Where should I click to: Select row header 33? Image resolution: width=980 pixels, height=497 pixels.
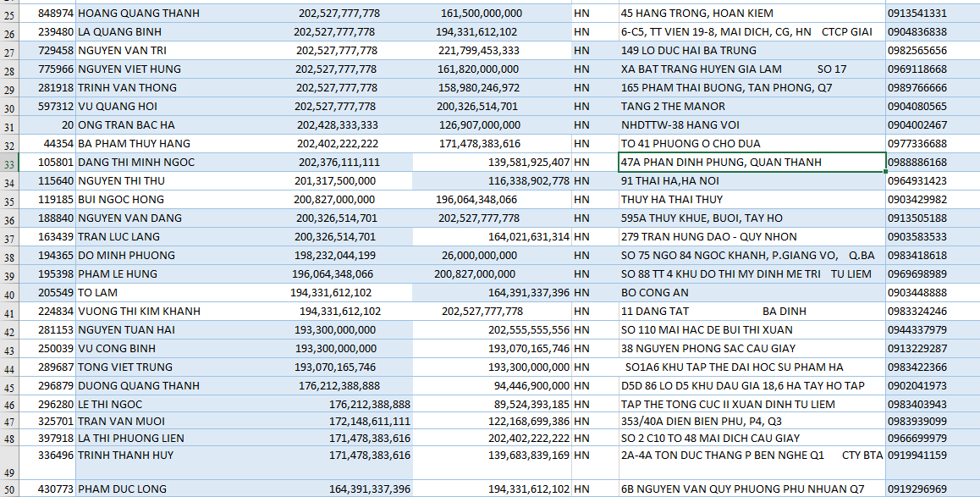tap(9, 163)
